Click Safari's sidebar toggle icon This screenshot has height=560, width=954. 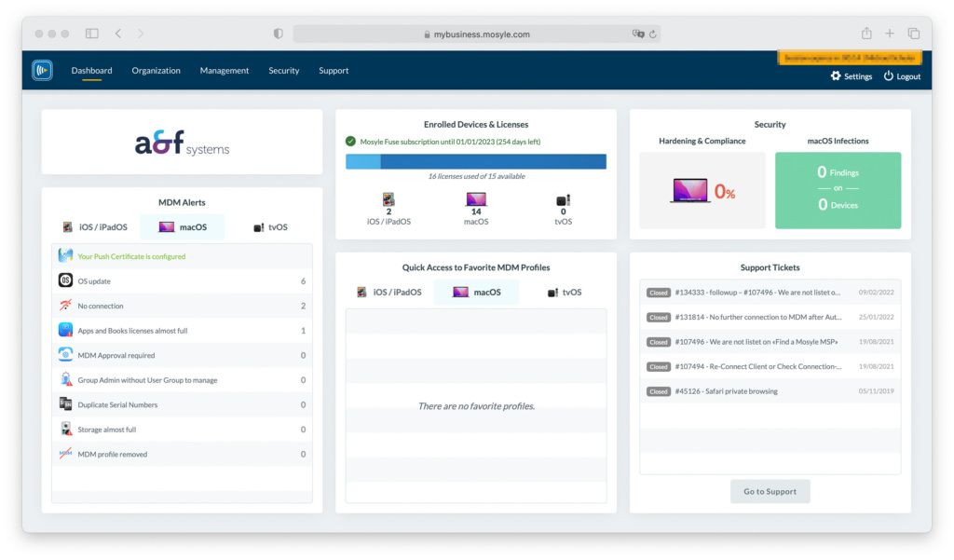pyautogui.click(x=92, y=34)
